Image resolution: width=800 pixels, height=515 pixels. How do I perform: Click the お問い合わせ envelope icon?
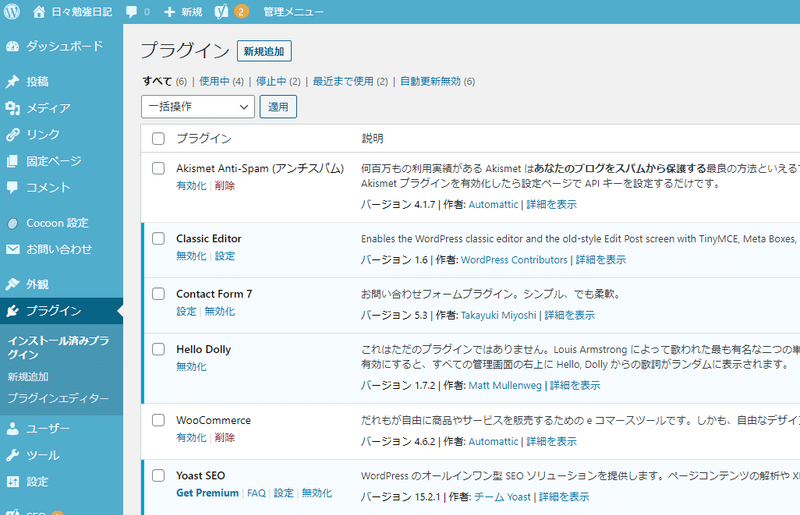(x=13, y=250)
